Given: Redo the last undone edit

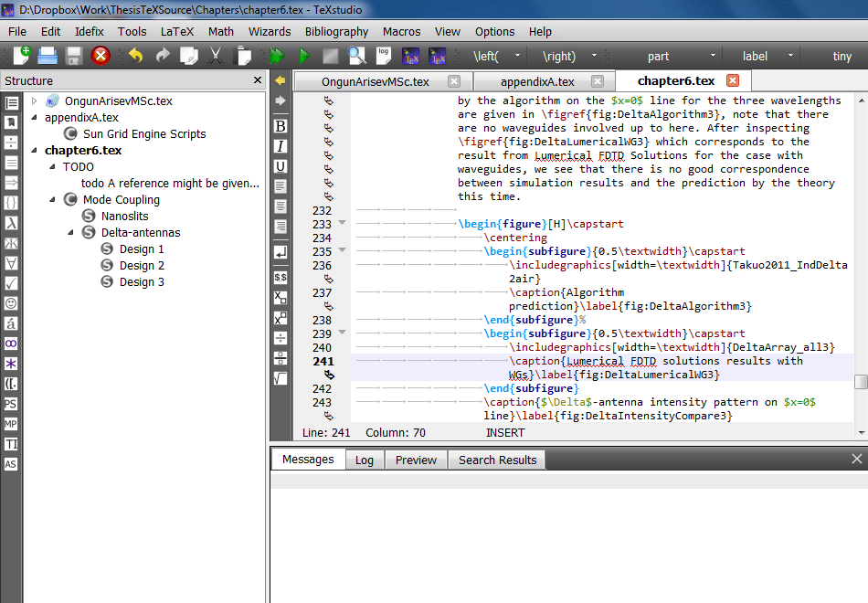Looking at the screenshot, I should pyautogui.click(x=163, y=56).
